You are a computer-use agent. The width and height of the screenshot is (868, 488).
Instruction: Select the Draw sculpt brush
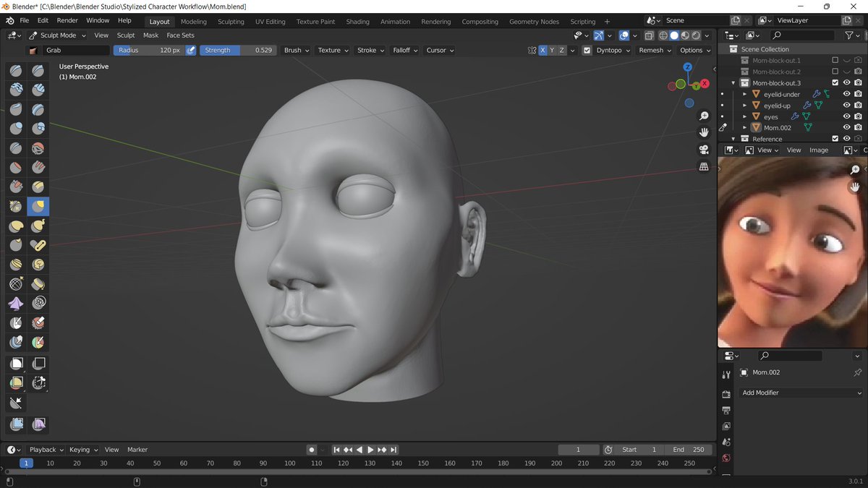point(16,70)
